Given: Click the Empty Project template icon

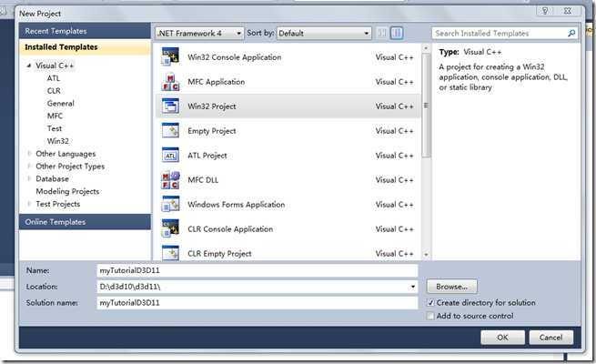Looking at the screenshot, I should [170, 131].
